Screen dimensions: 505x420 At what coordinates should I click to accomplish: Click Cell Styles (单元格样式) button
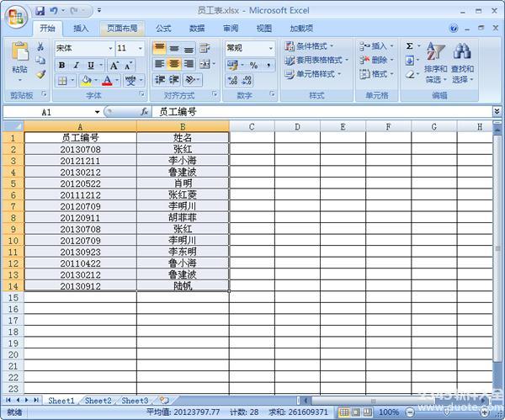tap(311, 74)
